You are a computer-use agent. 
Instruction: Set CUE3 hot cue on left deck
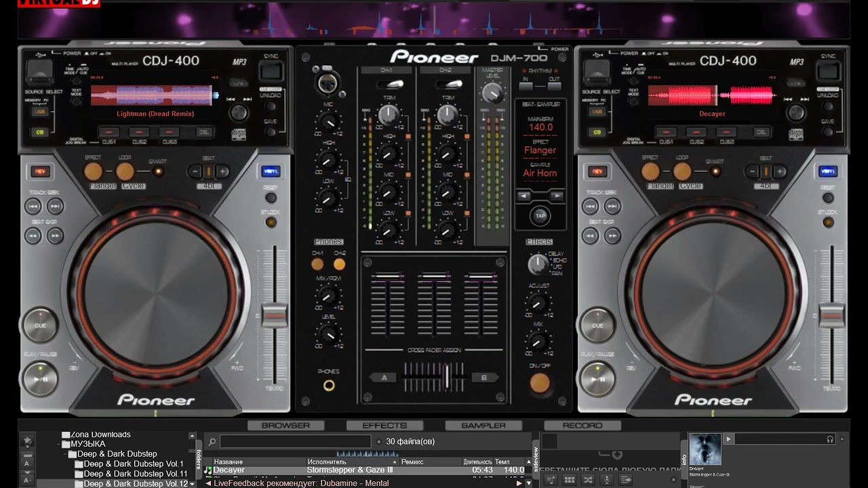pos(170,132)
